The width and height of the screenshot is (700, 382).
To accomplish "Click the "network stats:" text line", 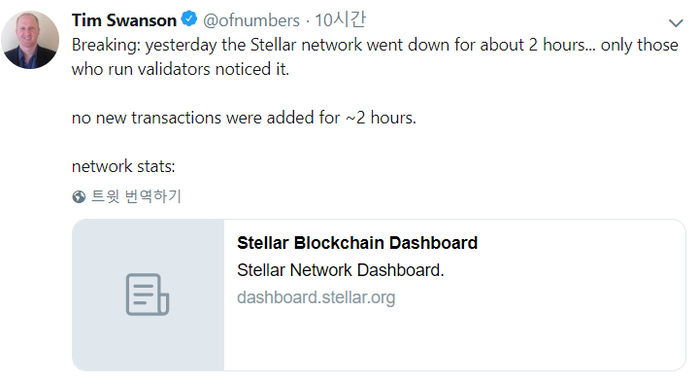I will [x=124, y=166].
